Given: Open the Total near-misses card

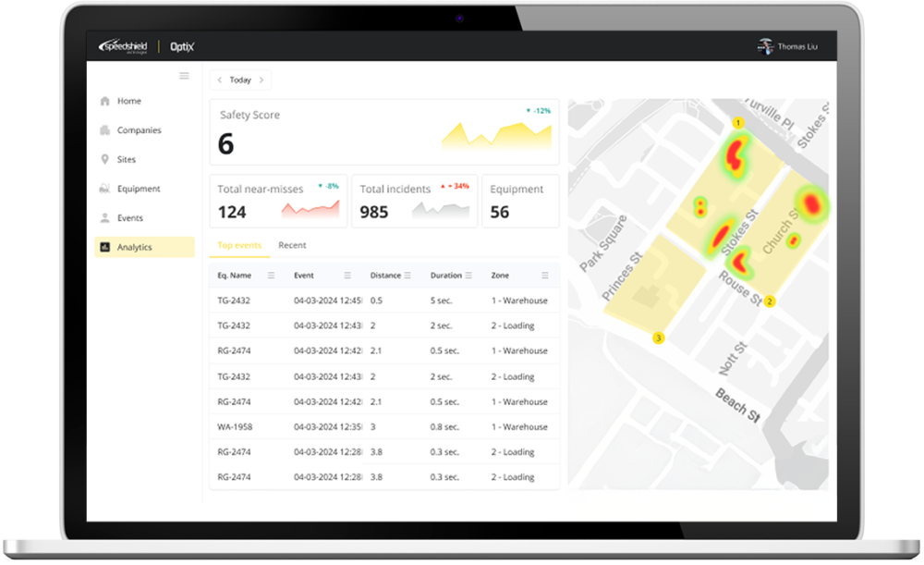Looking at the screenshot, I should pos(278,201).
